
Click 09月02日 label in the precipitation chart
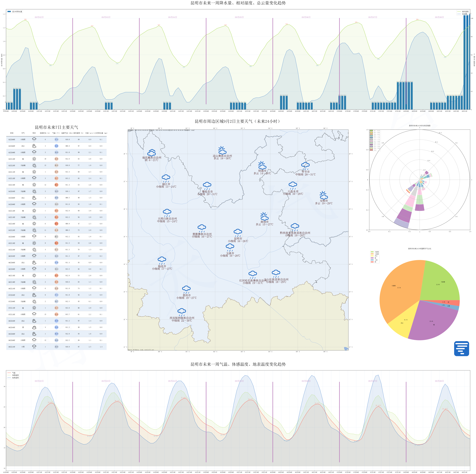(x=39, y=17)
